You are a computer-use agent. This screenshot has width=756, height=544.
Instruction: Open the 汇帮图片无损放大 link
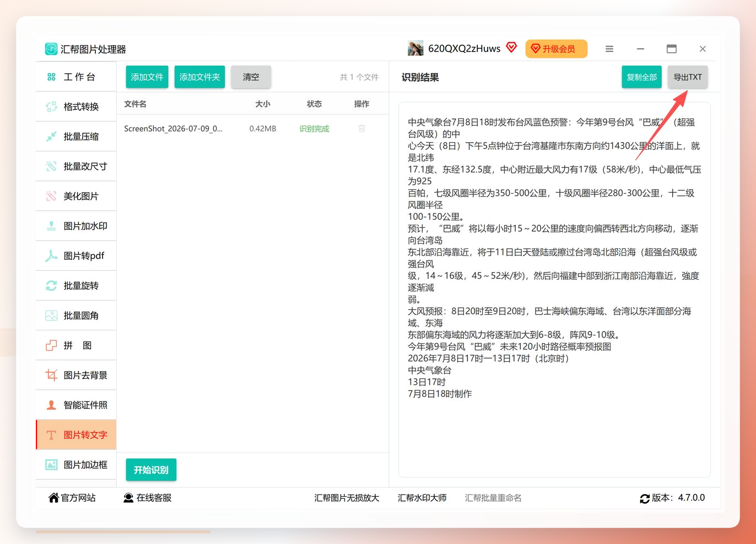tap(347, 498)
